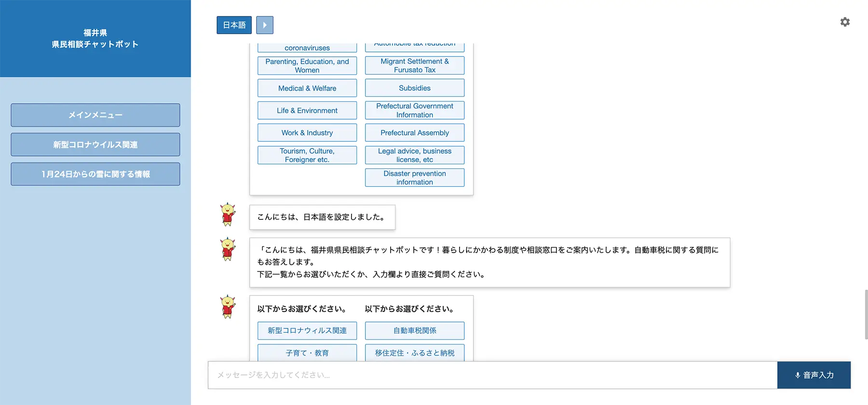Click the 福井県 県民相談チャットボット header title
The image size is (868, 405).
tap(95, 39)
